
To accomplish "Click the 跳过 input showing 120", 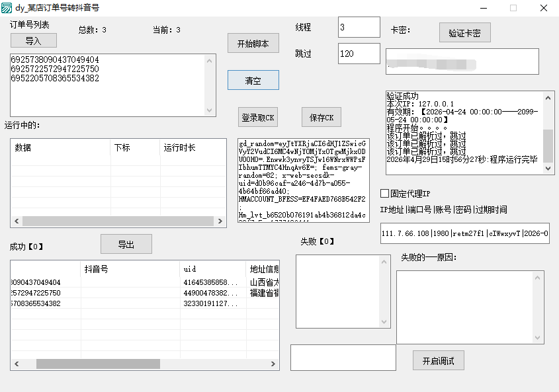I will click(358, 54).
